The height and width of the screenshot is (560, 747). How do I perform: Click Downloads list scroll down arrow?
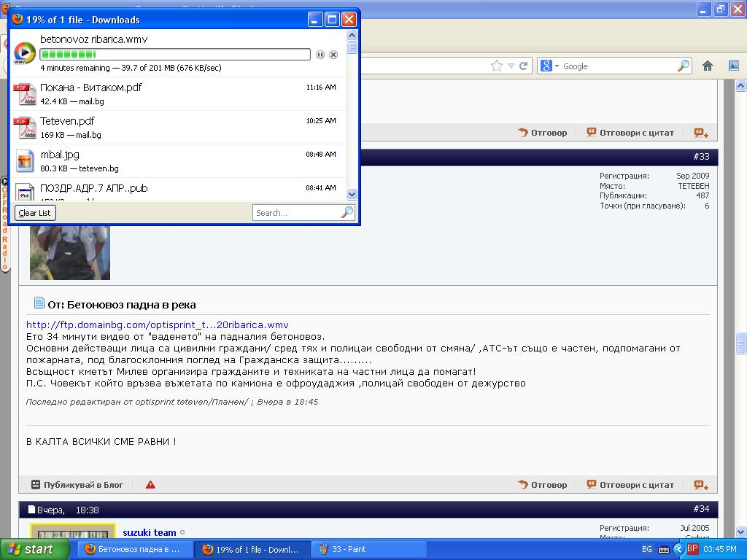pyautogui.click(x=352, y=194)
